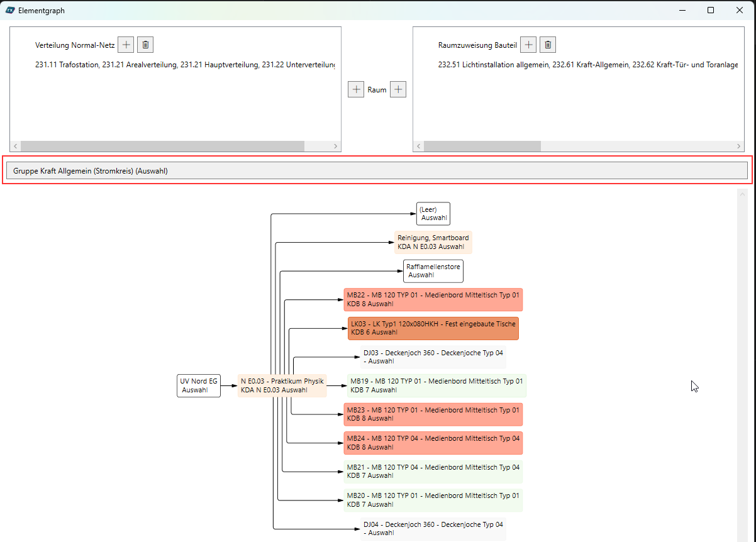Select node N E0.03 - Praktikum Physik
756x542 pixels.
282,385
